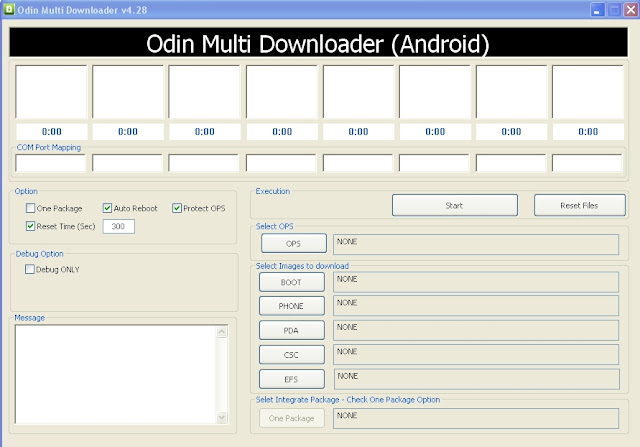Select a BOOT image file
Image resolution: width=640 pixels, height=447 pixels.
pyautogui.click(x=292, y=282)
